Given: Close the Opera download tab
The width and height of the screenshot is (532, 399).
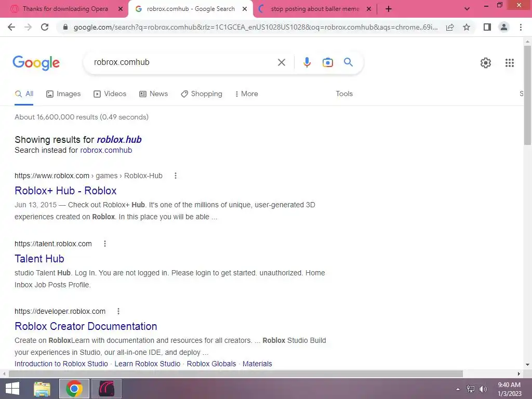Looking at the screenshot, I should pos(121,9).
